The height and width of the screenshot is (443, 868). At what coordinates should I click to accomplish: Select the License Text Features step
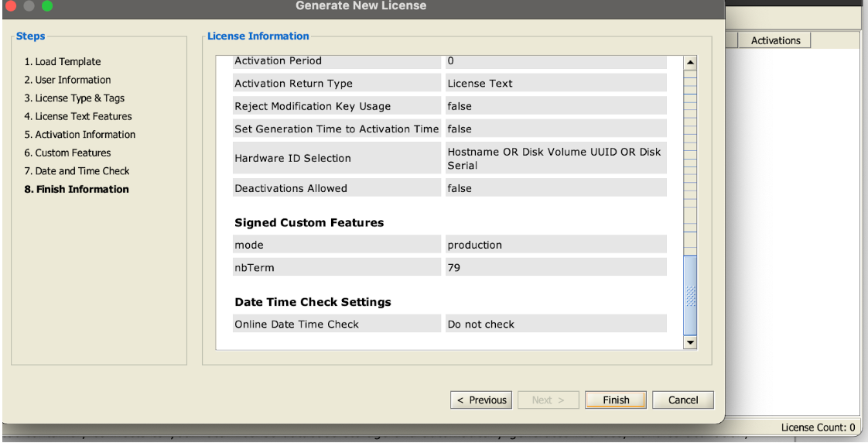[77, 116]
